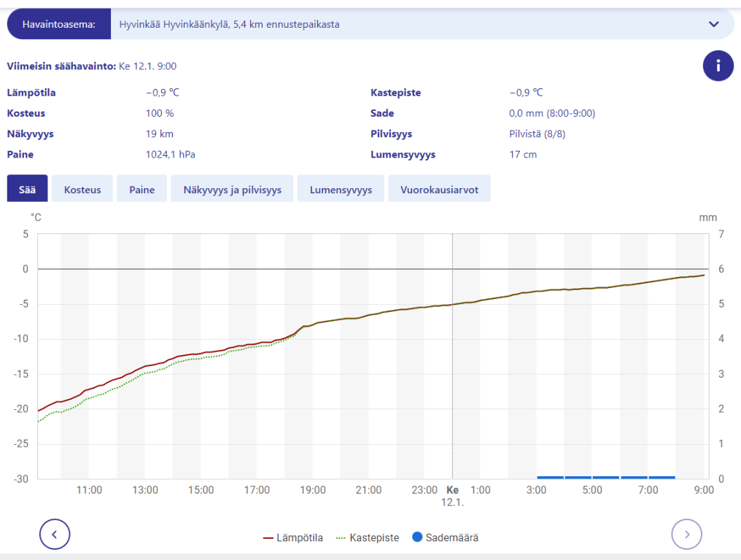Switch to the Kosteus tab
Screen dimensions: 741x560
(82, 190)
